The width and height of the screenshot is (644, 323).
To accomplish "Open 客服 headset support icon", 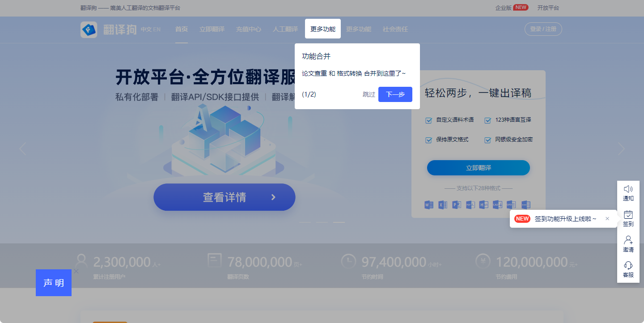I will click(628, 266).
